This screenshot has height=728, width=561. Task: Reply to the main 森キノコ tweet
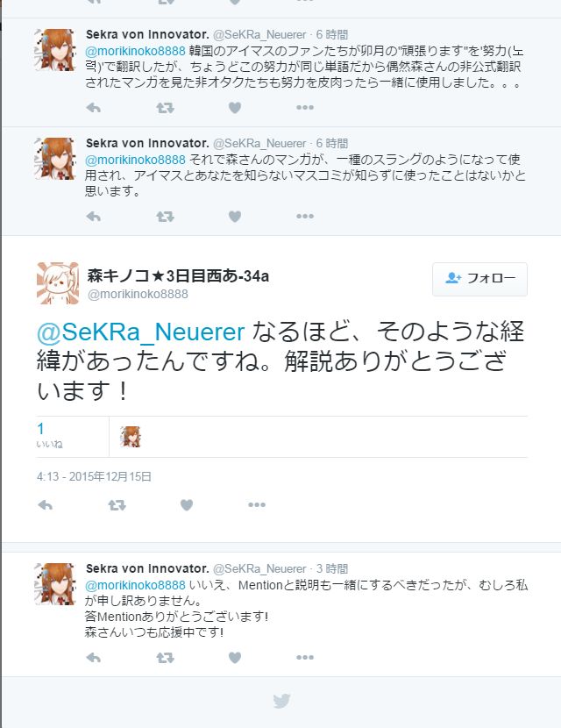(45, 505)
